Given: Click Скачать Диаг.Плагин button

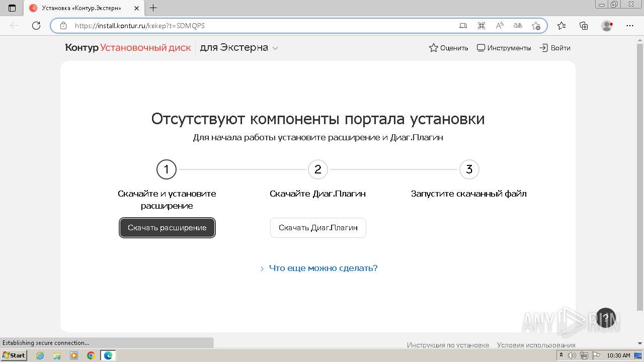Looking at the screenshot, I should coord(318,228).
